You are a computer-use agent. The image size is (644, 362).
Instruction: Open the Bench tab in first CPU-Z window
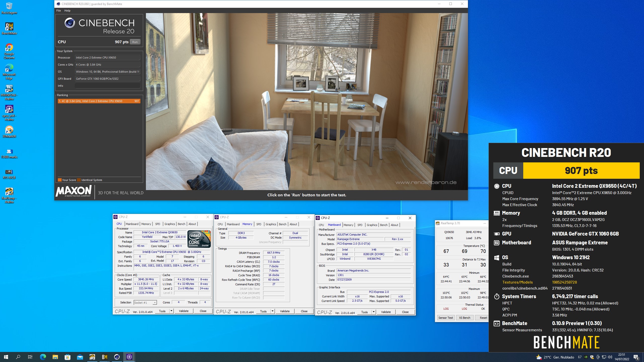point(181,224)
